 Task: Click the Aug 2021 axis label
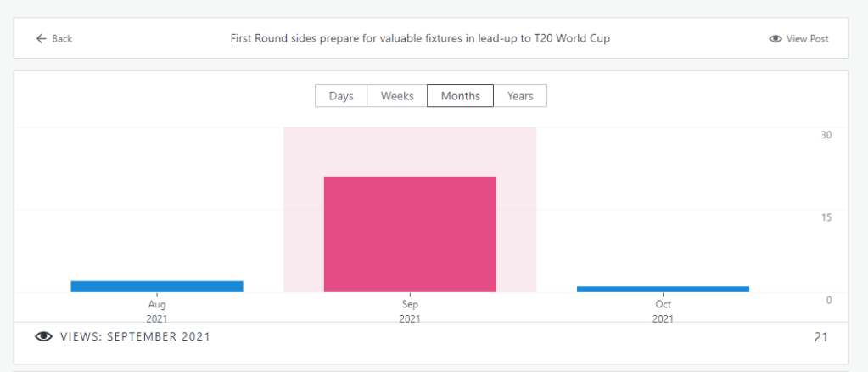[157, 311]
